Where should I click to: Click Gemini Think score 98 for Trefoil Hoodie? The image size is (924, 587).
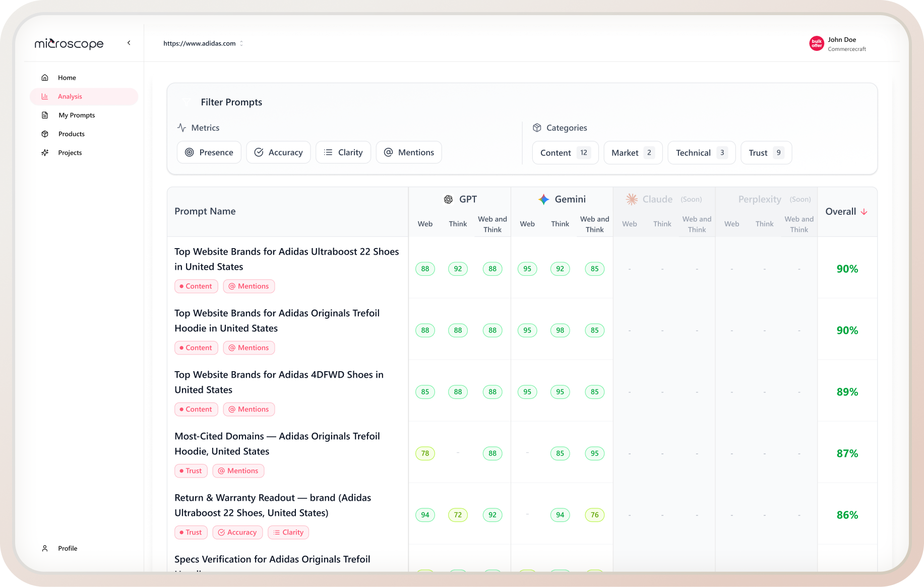[x=560, y=330]
